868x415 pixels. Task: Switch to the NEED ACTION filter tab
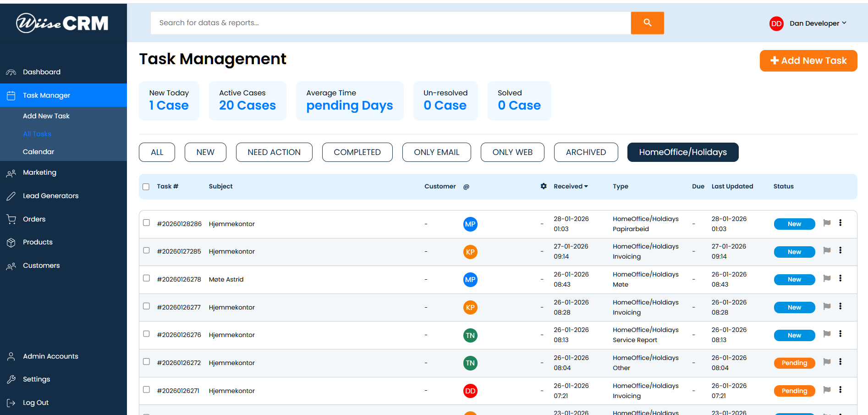pyautogui.click(x=274, y=152)
